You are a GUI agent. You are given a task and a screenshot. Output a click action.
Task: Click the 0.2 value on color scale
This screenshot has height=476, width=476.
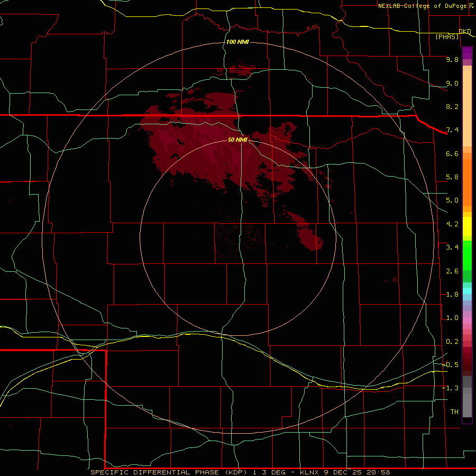tap(452, 342)
